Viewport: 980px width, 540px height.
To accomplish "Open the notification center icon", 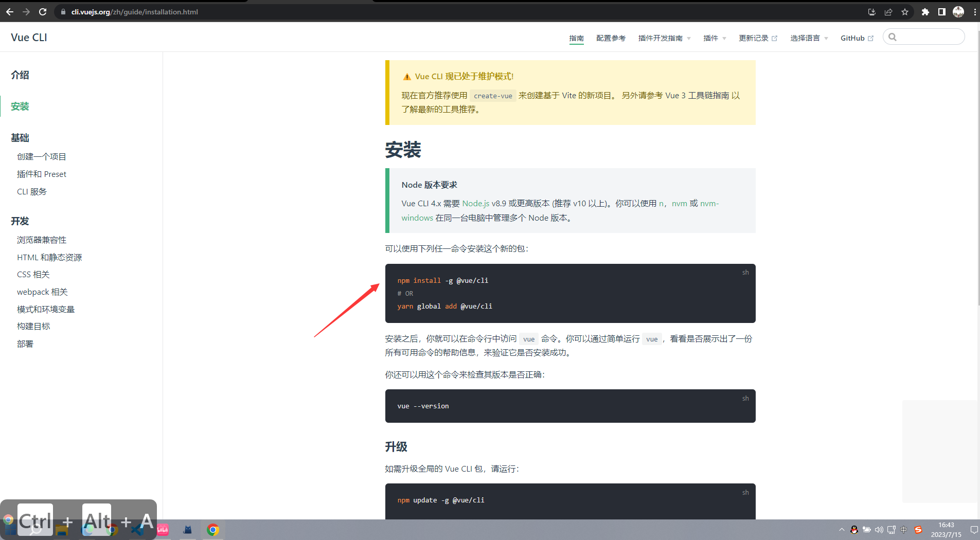I will (974, 530).
